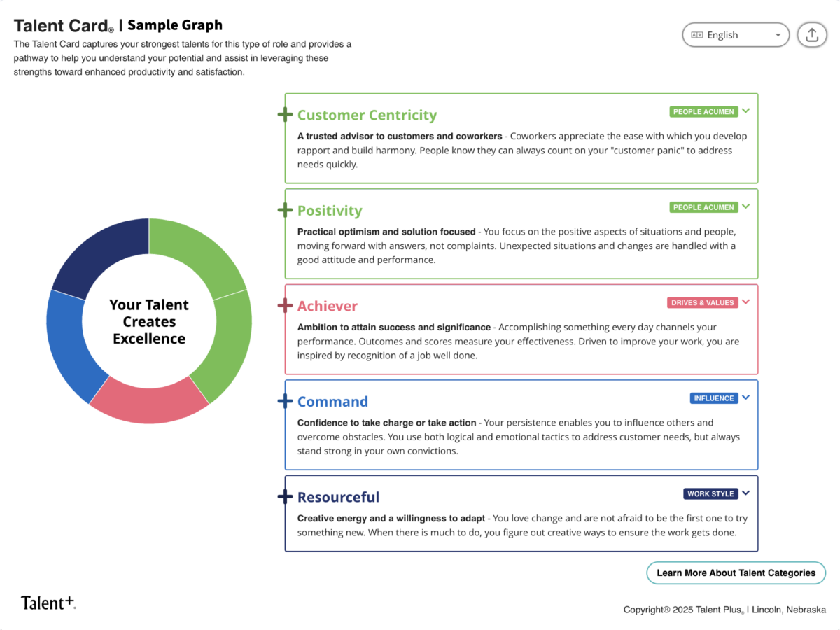Select the plus icon beside Achiever
Image resolution: width=840 pixels, height=630 pixels.
tap(284, 305)
